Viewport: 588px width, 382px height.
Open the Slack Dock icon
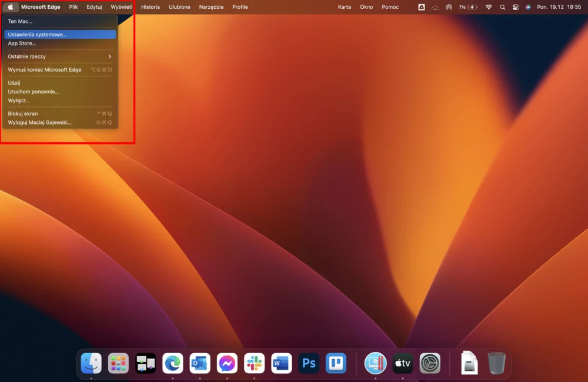(x=254, y=363)
